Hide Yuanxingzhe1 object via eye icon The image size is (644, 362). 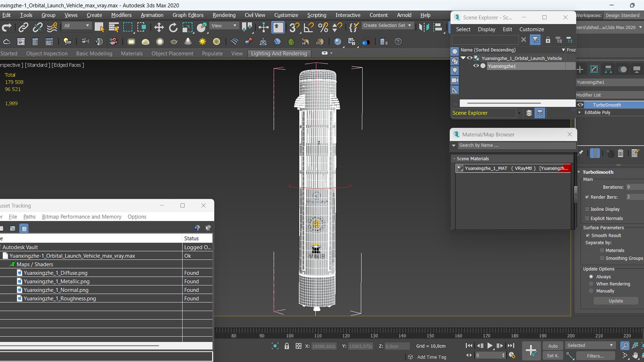(x=476, y=66)
